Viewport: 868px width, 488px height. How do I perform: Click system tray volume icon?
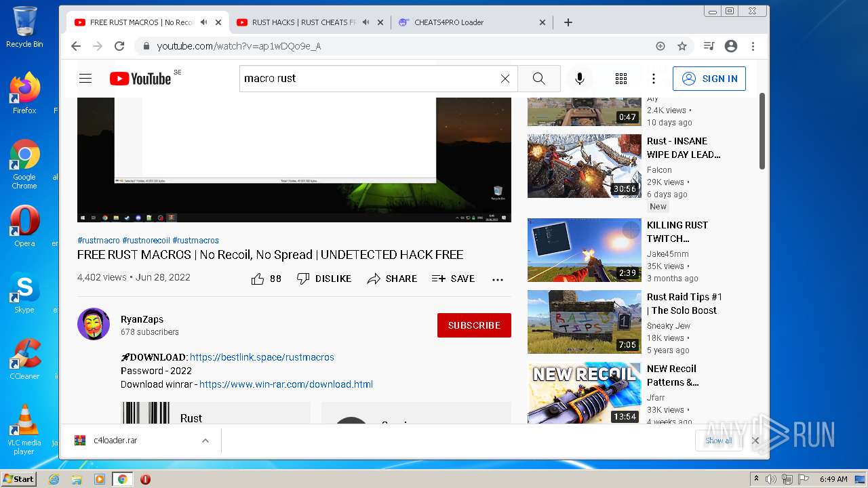772,479
